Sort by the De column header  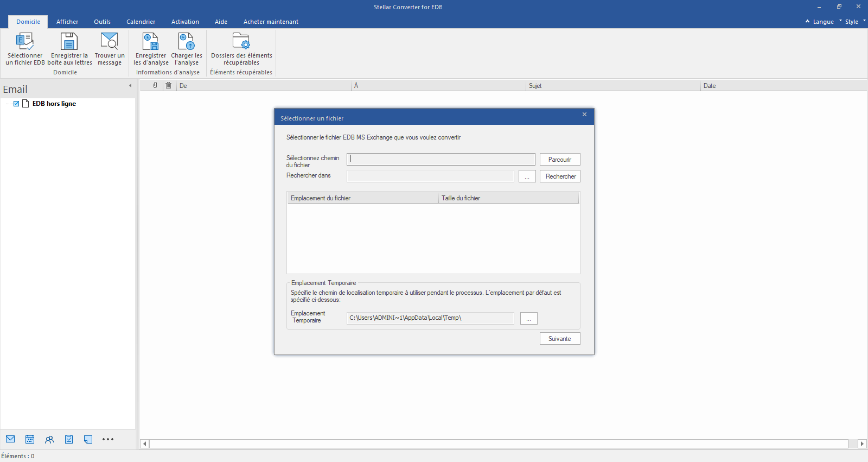[x=264, y=86]
